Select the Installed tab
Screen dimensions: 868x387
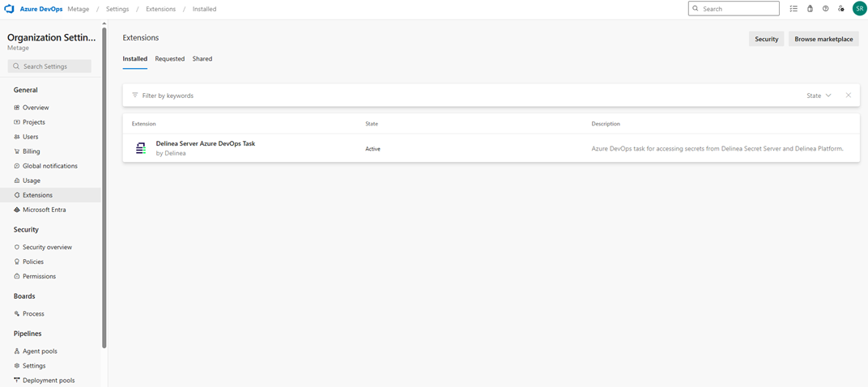[x=134, y=59]
